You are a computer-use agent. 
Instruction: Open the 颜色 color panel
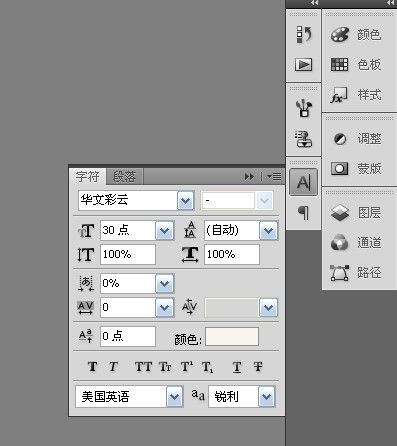356,35
